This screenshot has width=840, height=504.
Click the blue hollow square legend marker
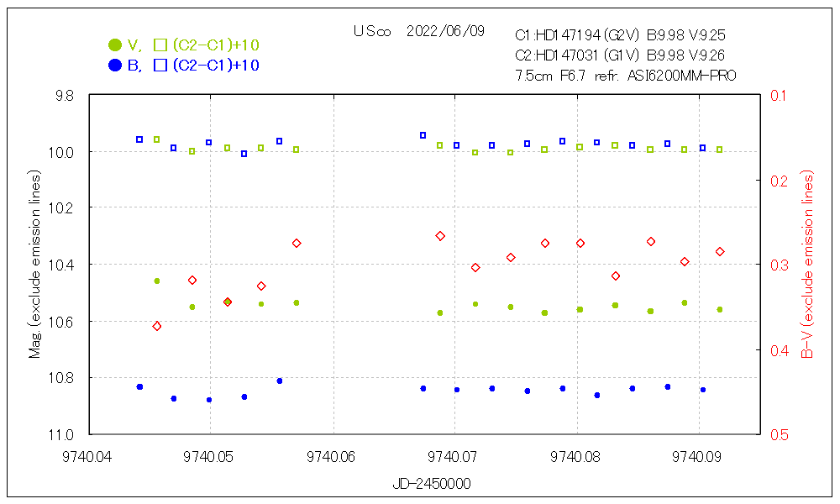(x=160, y=66)
